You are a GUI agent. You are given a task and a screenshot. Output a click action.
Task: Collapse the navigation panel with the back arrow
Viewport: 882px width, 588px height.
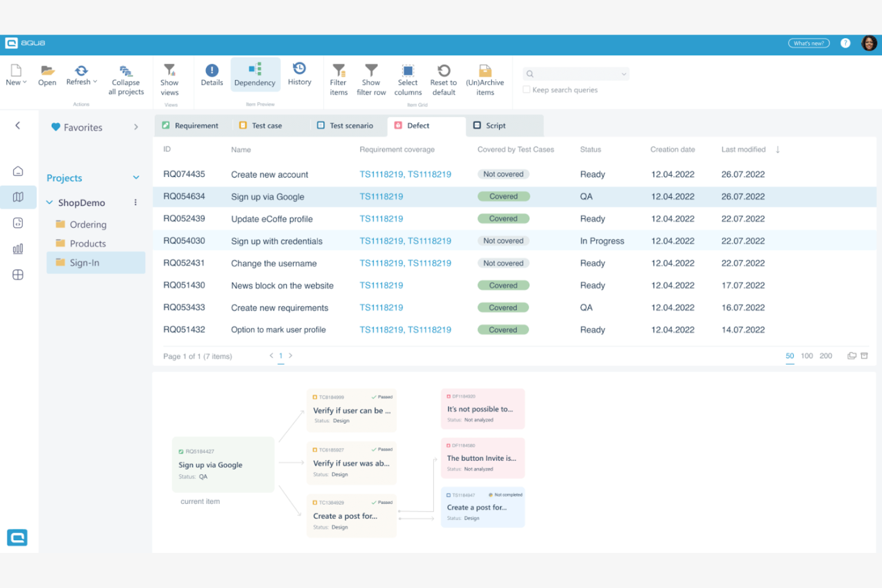click(18, 125)
